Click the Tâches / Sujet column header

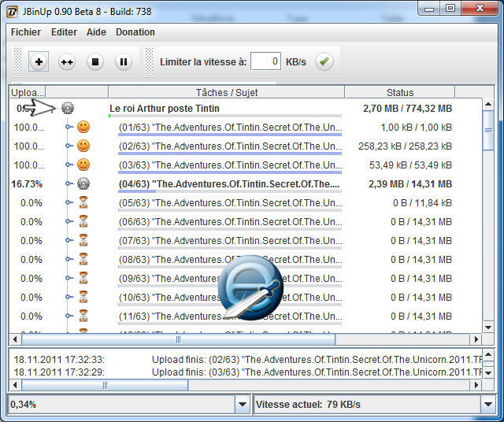(x=227, y=92)
